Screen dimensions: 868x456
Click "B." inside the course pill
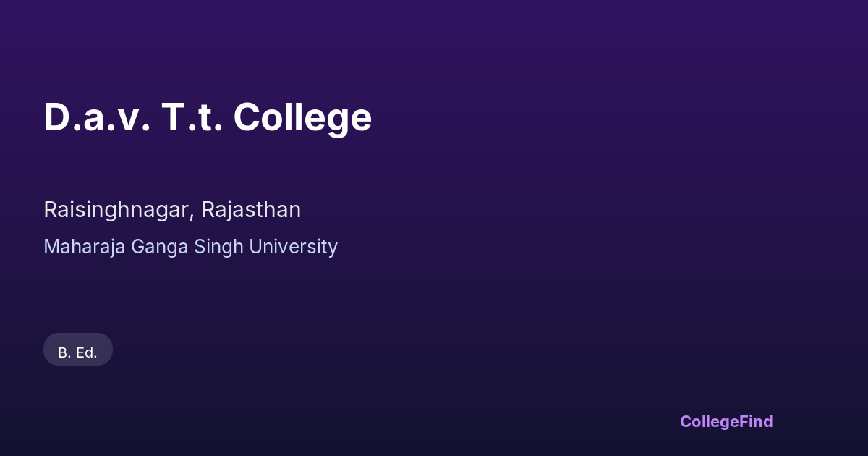[64, 352]
